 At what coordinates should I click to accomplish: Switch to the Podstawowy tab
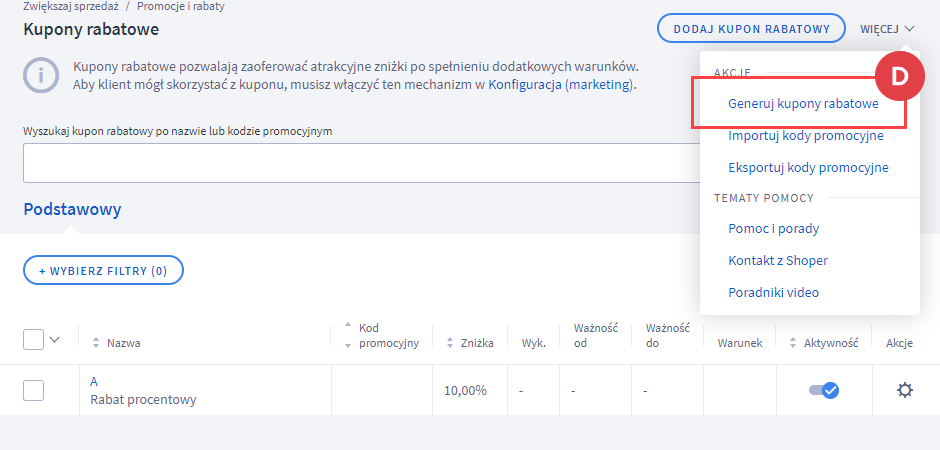pyautogui.click(x=72, y=209)
